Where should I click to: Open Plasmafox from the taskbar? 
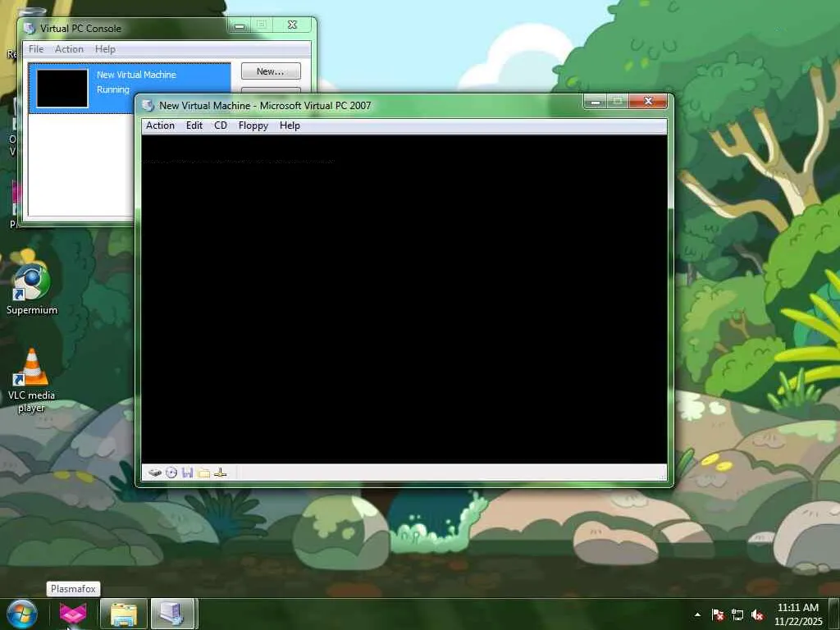pos(73,614)
